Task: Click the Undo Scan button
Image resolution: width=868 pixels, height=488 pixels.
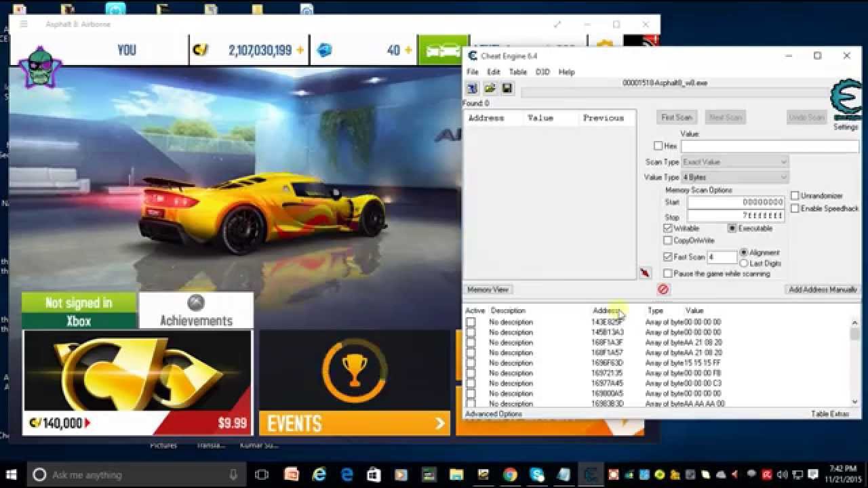Action: [x=807, y=117]
